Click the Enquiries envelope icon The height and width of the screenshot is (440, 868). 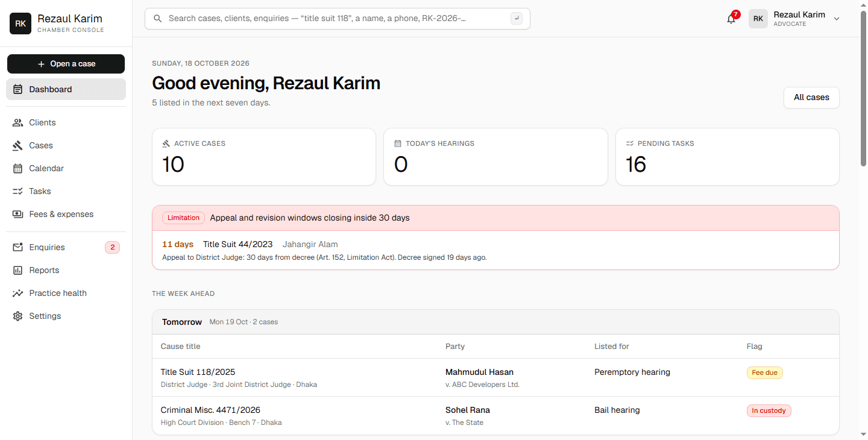tap(17, 247)
